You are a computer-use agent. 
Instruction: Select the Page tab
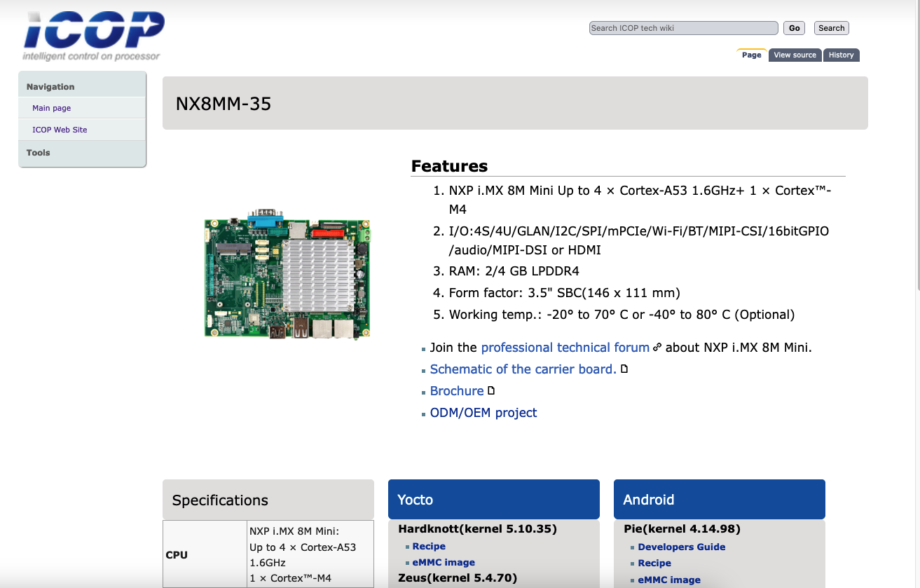[x=751, y=55]
